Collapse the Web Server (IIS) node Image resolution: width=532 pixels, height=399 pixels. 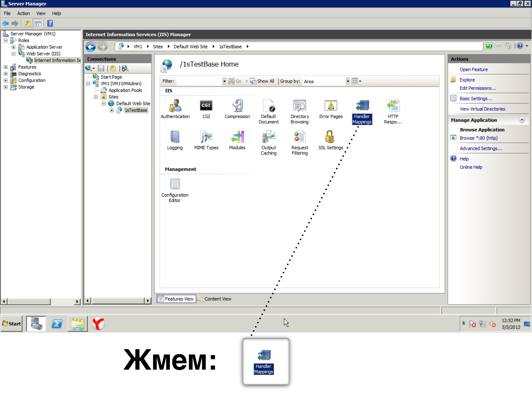tap(14, 54)
